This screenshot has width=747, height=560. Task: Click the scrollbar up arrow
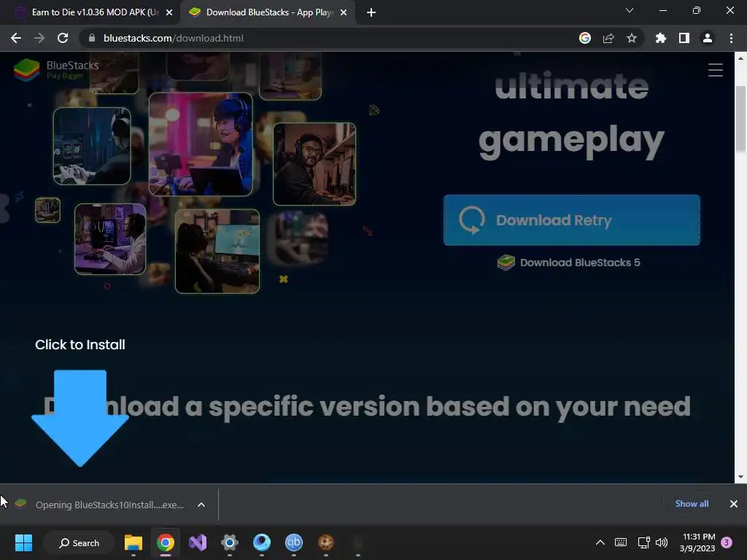tap(740, 58)
